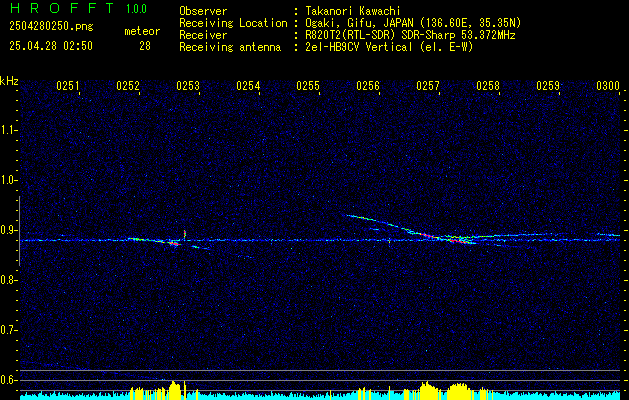The width and height of the screenshot is (629, 400).
Task: Click the kHz axis unit label
Action: point(9,81)
